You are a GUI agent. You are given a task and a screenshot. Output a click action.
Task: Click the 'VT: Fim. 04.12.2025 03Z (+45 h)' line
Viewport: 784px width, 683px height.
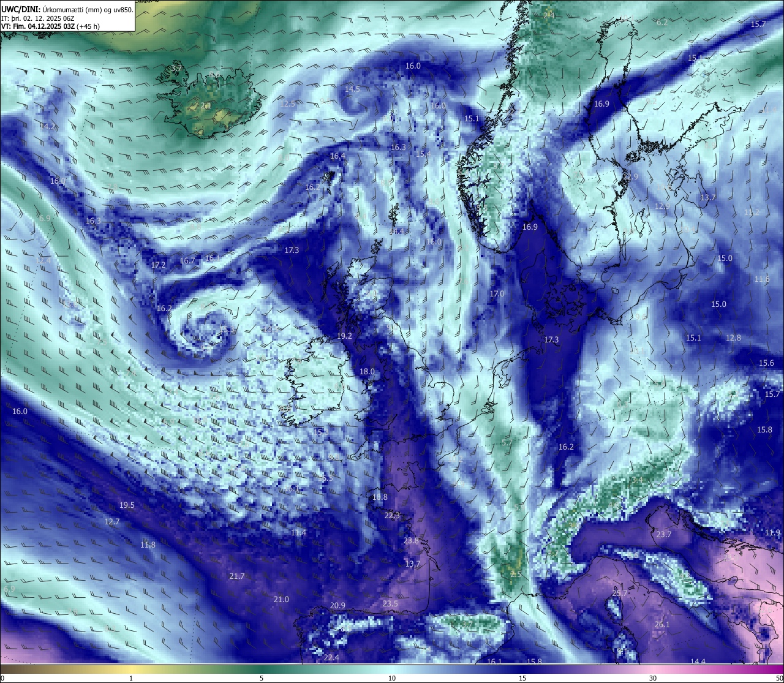[50, 26]
